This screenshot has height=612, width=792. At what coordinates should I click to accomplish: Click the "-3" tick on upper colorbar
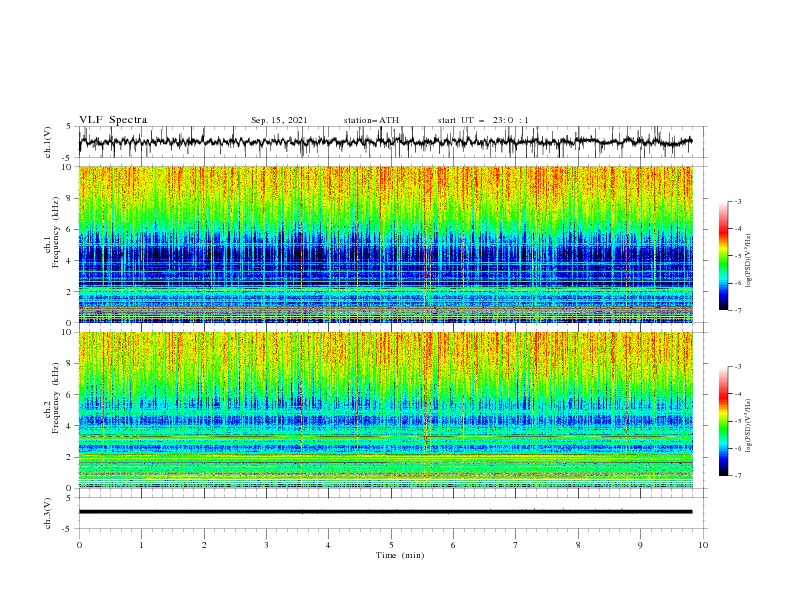click(737, 201)
